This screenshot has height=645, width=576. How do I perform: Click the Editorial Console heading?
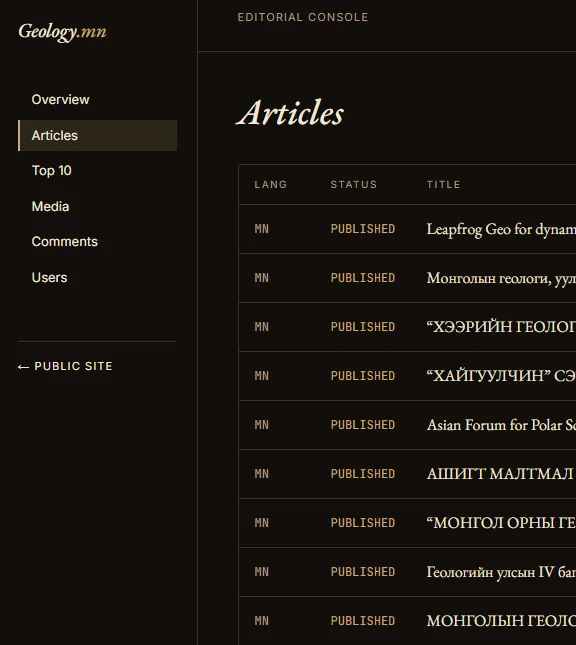(x=303, y=17)
